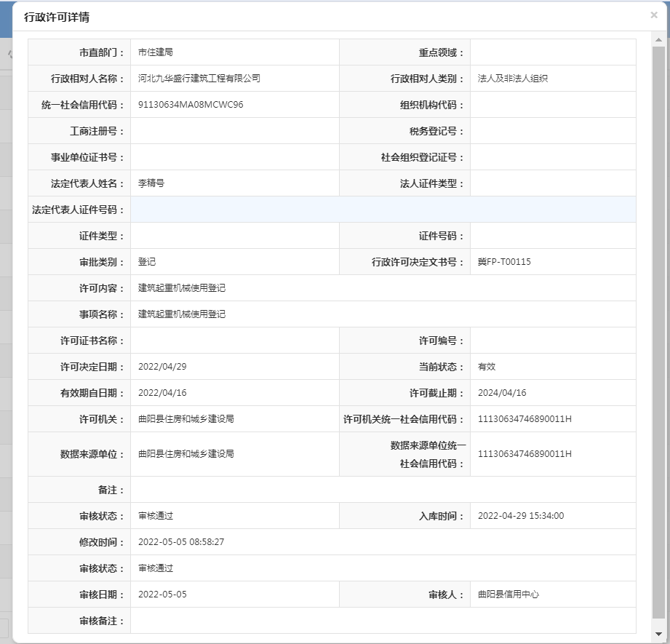Select reviewer 曲阳县信用中心
This screenshot has height=644, width=670.
tap(509, 594)
